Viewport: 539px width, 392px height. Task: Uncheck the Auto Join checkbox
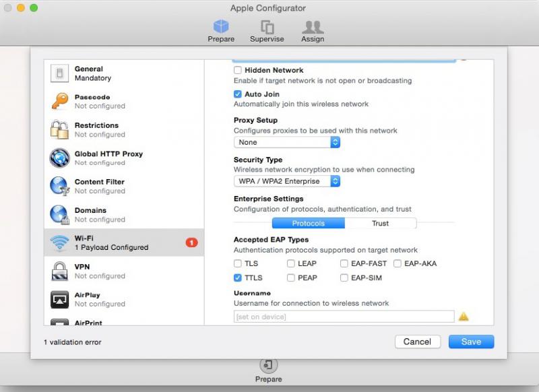[238, 94]
